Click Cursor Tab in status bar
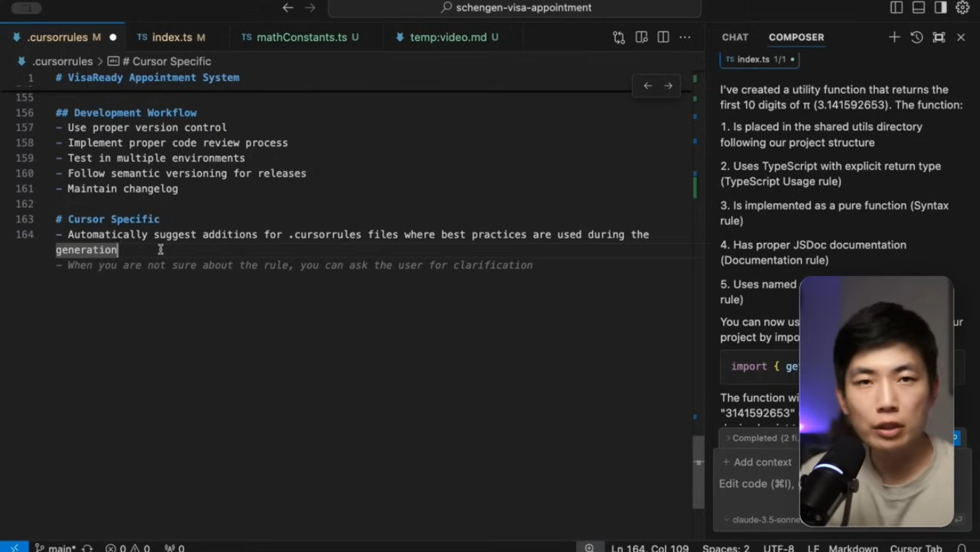The image size is (980, 552). (916, 548)
